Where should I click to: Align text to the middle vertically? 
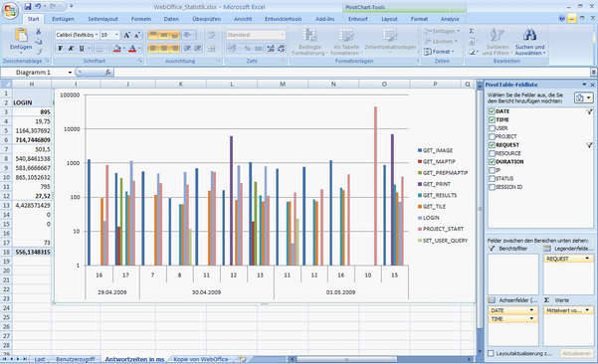(x=163, y=35)
